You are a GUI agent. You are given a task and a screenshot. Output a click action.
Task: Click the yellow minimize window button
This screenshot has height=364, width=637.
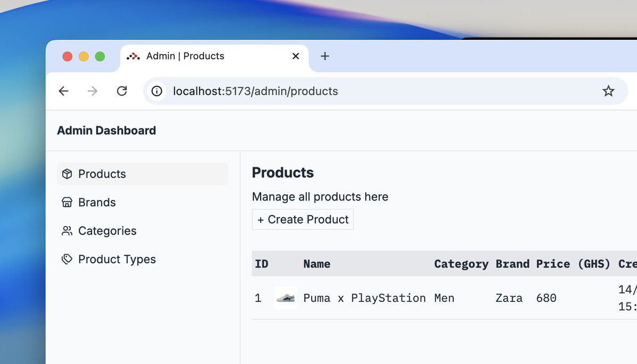84,56
